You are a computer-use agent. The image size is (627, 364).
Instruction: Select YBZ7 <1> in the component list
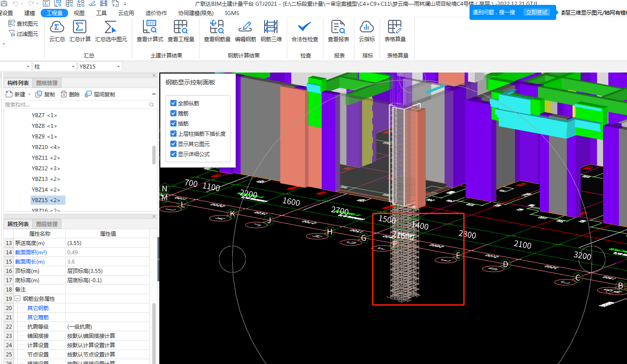coord(44,115)
